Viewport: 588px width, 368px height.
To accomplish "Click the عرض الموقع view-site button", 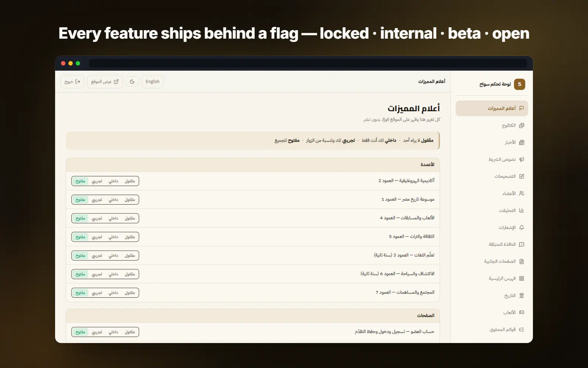I will click(105, 82).
